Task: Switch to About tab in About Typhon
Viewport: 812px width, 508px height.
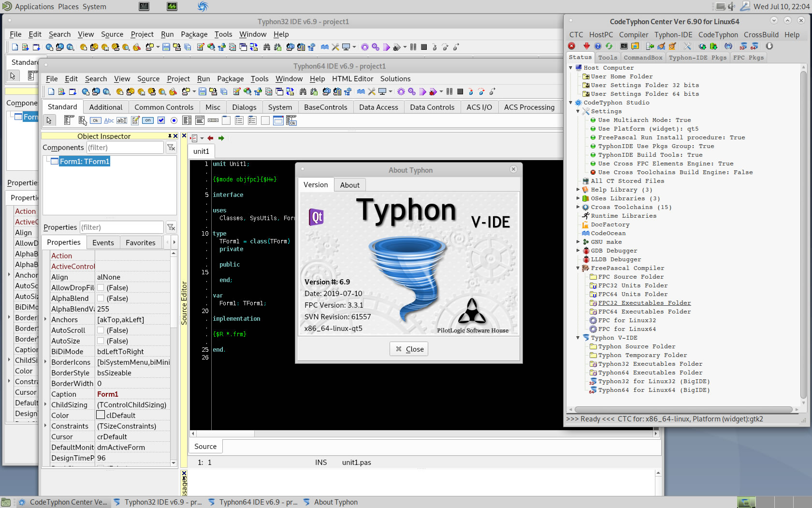Action: coord(349,185)
